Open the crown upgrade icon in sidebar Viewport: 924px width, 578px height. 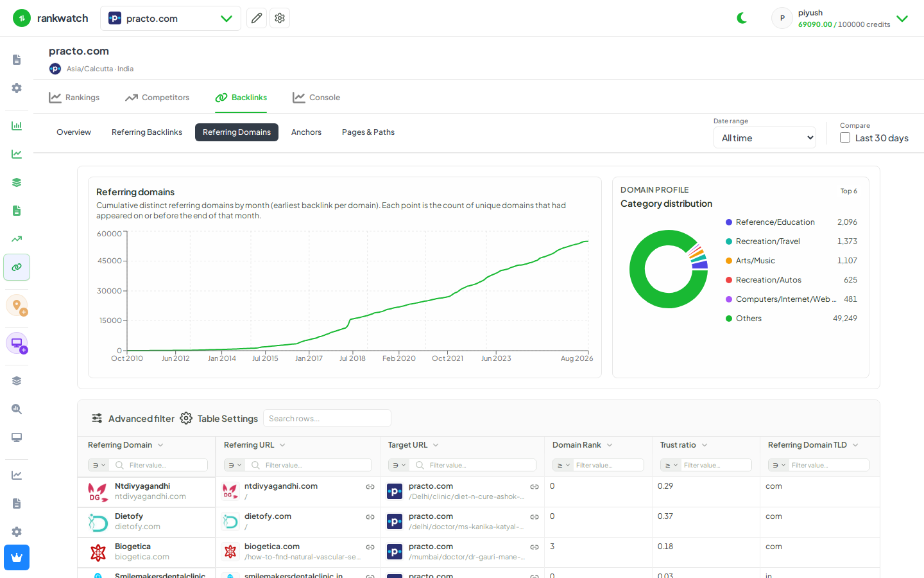click(17, 557)
